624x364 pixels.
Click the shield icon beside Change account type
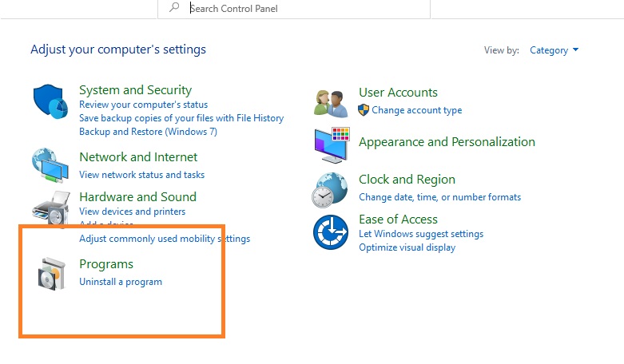click(x=364, y=110)
